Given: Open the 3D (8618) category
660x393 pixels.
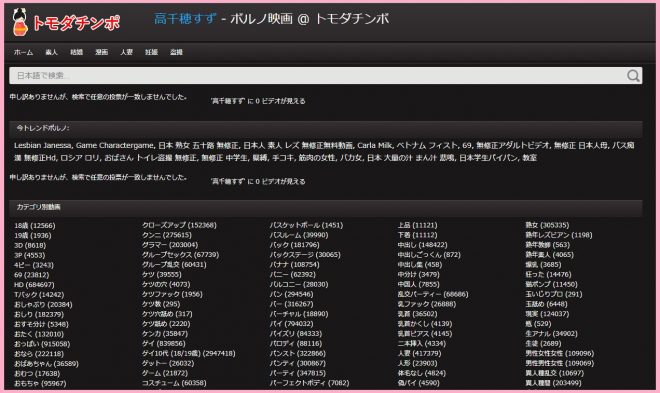Looking at the screenshot, I should (x=30, y=245).
